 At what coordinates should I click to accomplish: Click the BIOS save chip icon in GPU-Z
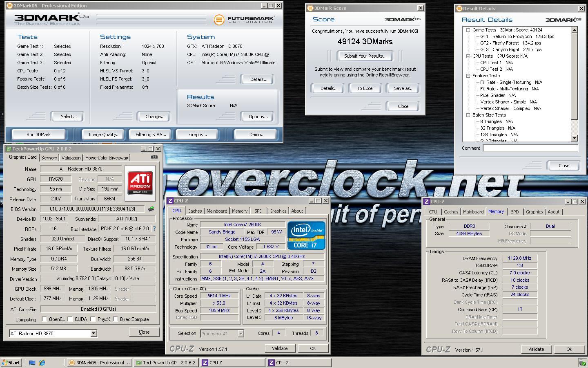click(151, 209)
